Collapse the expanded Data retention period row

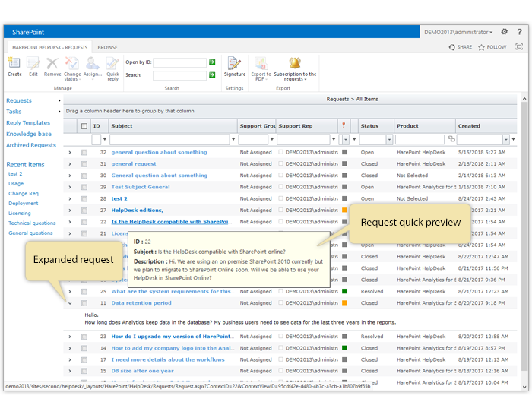click(70, 303)
